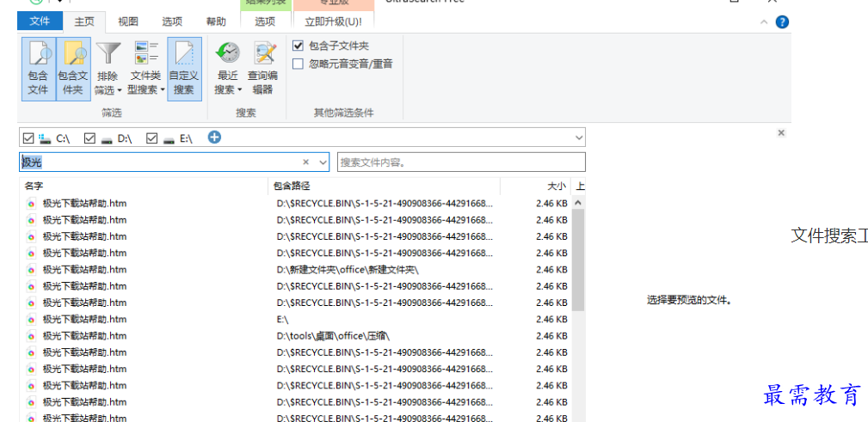Open the 最近搜索 dropdown
The height and width of the screenshot is (422, 868).
point(228,69)
